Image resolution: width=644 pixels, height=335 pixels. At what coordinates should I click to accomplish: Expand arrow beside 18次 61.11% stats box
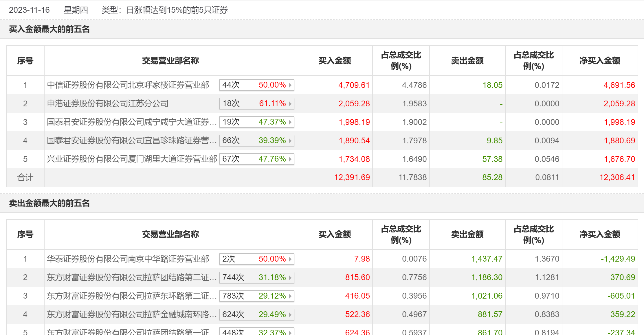pyautogui.click(x=290, y=104)
